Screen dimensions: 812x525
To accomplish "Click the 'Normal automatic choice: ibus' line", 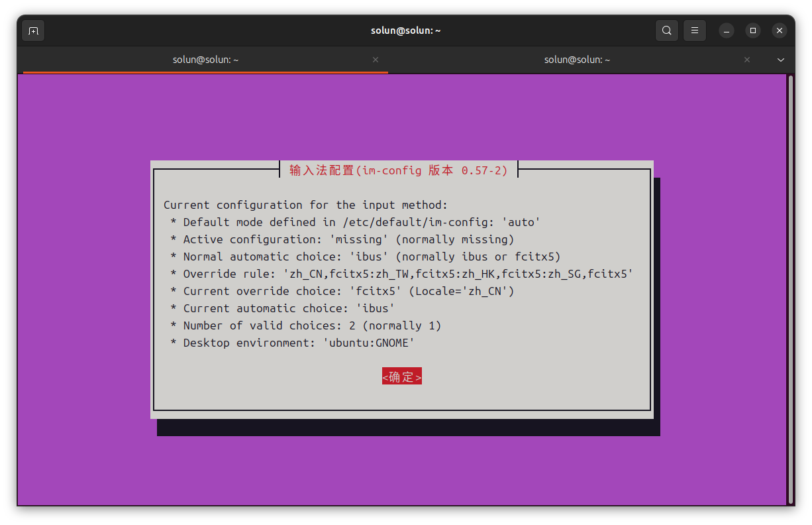I will 366,257.
